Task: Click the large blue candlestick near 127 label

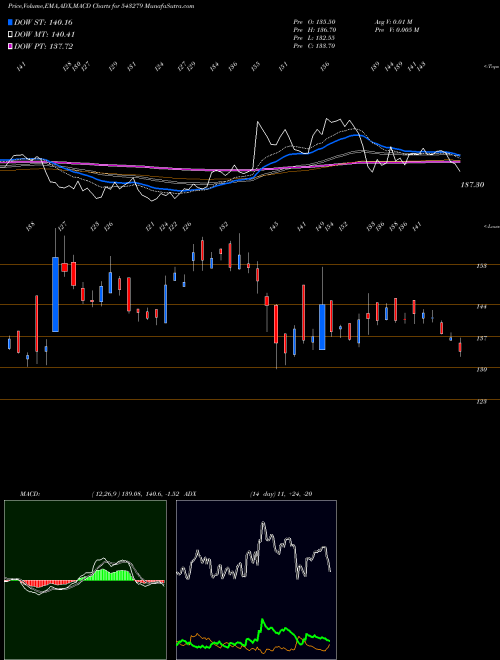Action: pyautogui.click(x=56, y=294)
